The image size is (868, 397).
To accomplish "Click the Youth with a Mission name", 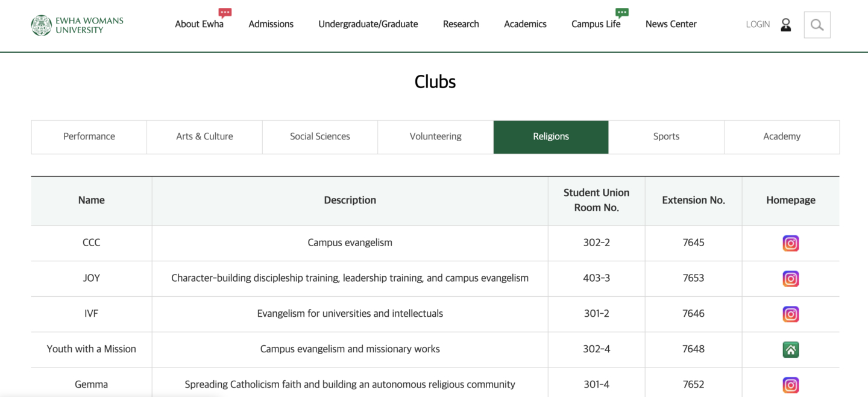I will (92, 349).
